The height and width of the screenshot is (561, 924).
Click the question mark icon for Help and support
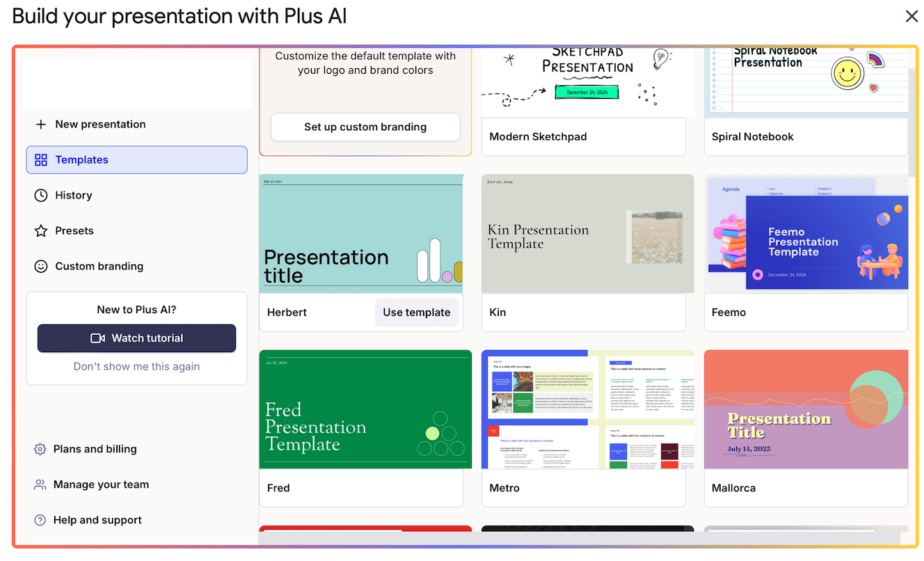[40, 520]
